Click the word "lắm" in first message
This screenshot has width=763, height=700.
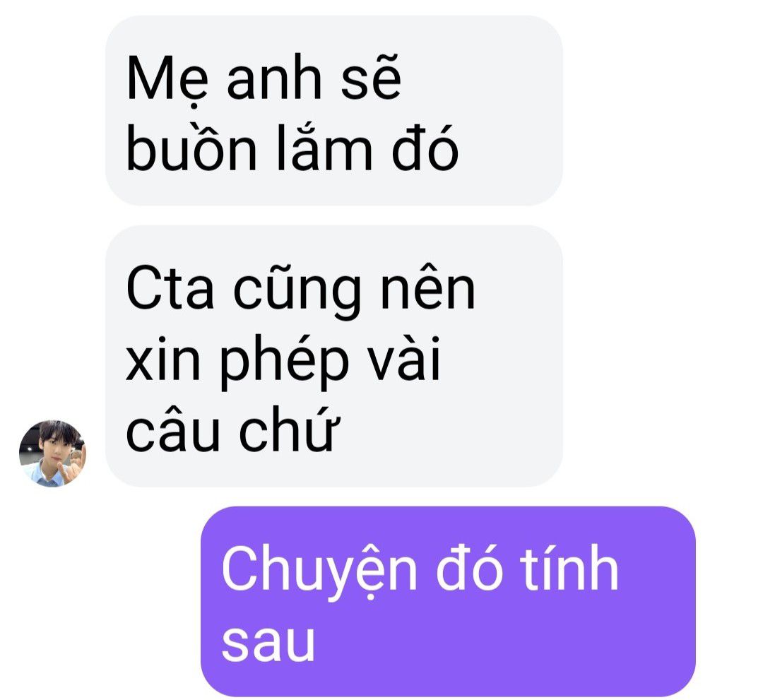[x=325, y=146]
